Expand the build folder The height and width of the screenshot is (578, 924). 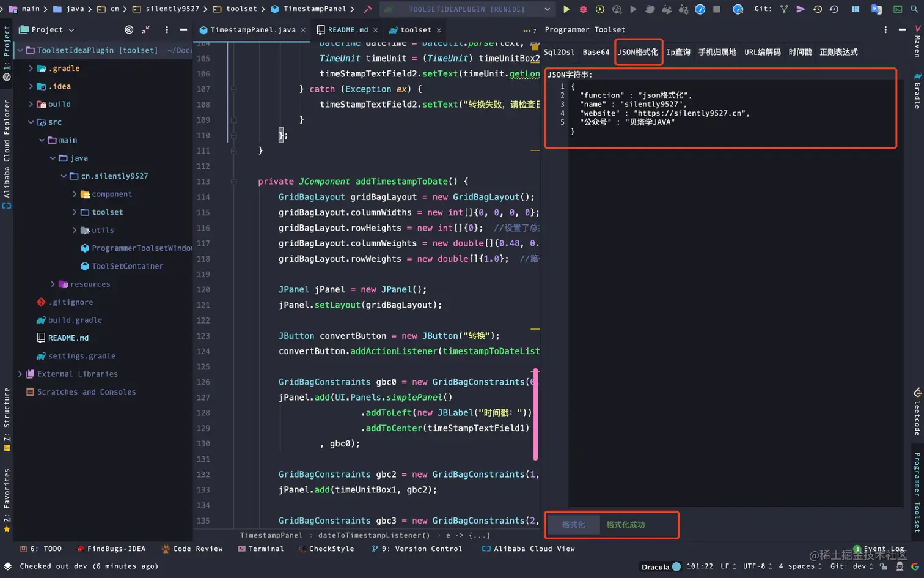click(31, 104)
